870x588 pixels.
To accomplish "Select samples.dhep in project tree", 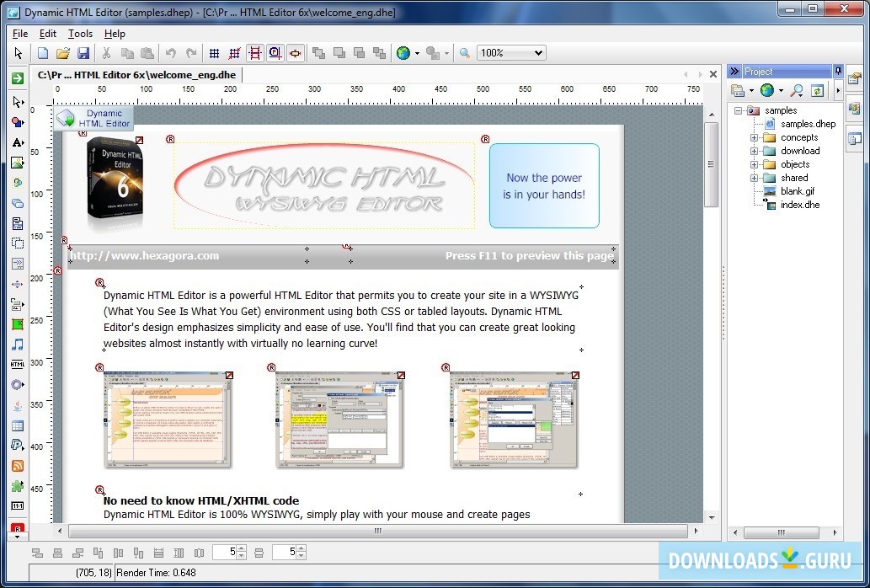I will 809,124.
